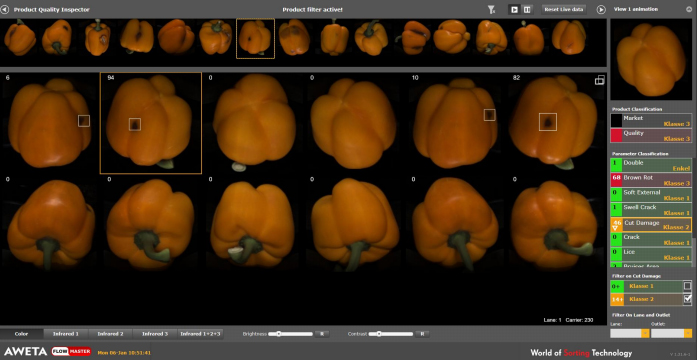This screenshot has height=360, width=697.
Task: Click the back arrow beside Product Quality Inspector
Action: tap(4, 9)
